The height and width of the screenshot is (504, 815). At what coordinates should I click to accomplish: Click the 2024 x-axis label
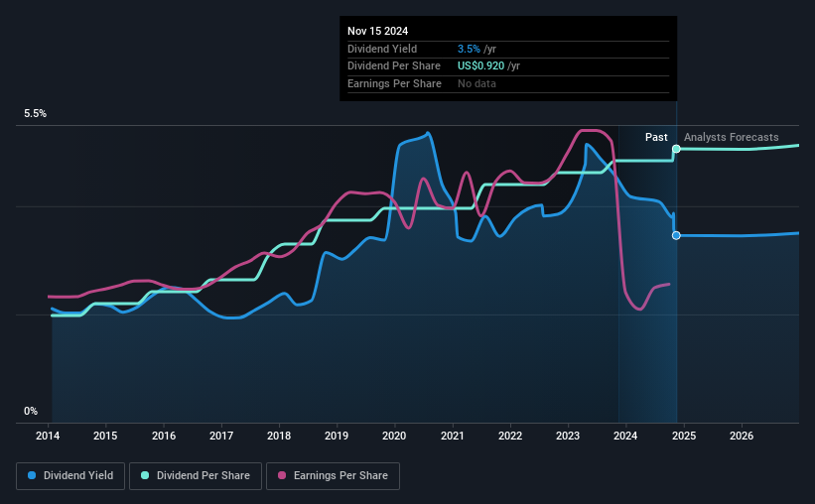click(x=625, y=436)
